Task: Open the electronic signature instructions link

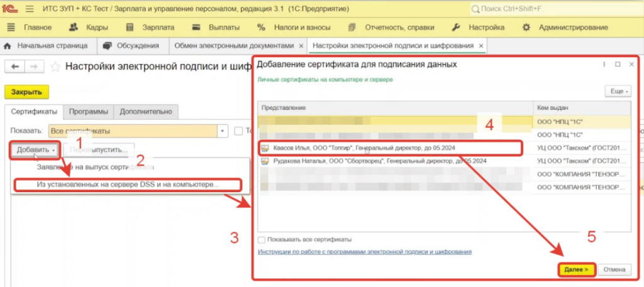Action: pos(365,252)
